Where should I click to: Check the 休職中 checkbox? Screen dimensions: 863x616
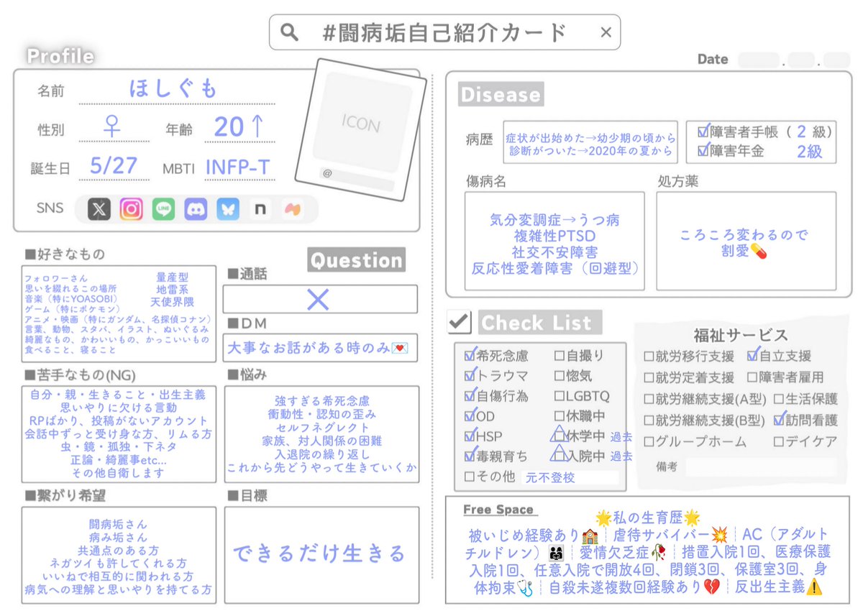pyautogui.click(x=560, y=415)
